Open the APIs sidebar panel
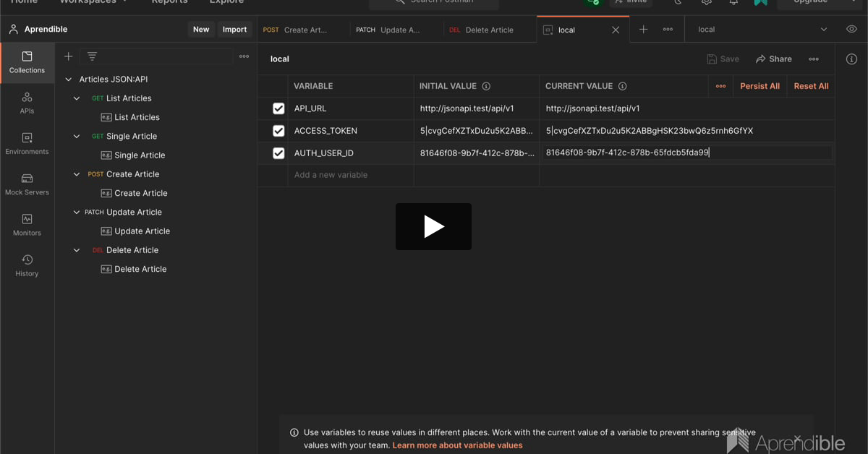The image size is (868, 454). (27, 103)
